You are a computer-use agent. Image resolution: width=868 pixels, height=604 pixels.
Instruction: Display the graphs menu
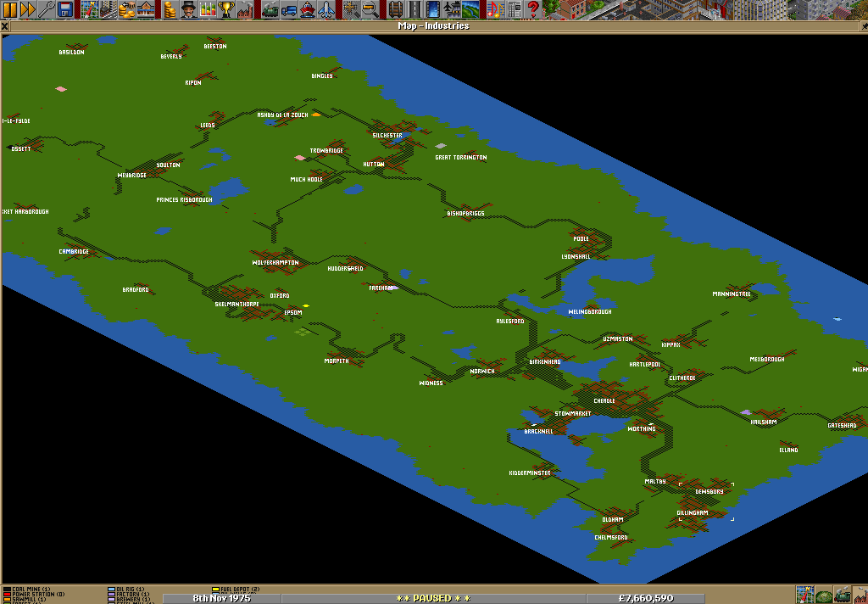pyautogui.click(x=207, y=9)
